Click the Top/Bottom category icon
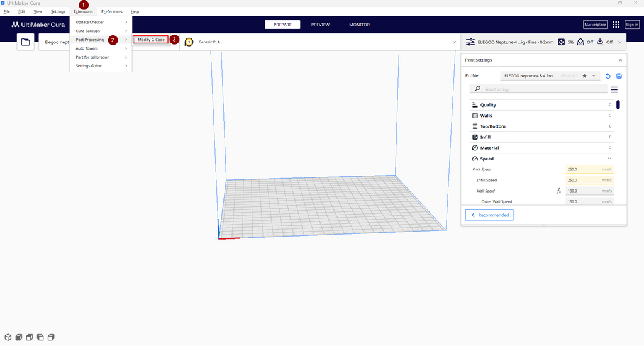 (475, 126)
